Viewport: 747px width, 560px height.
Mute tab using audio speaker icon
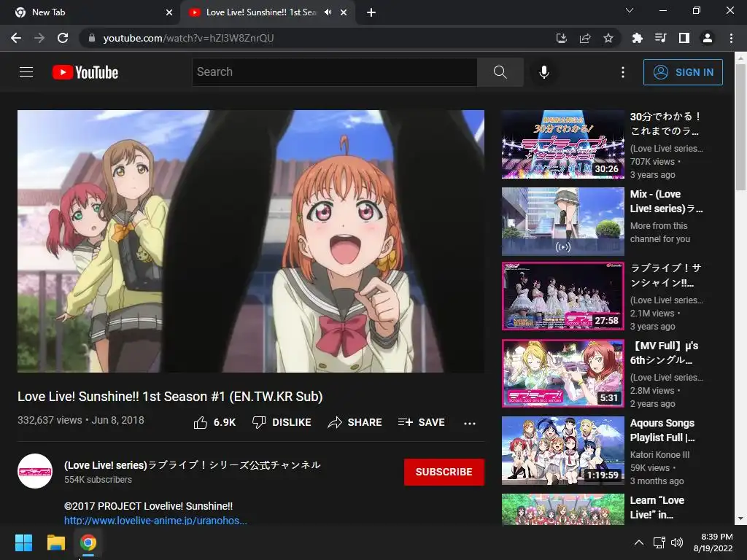(328, 12)
